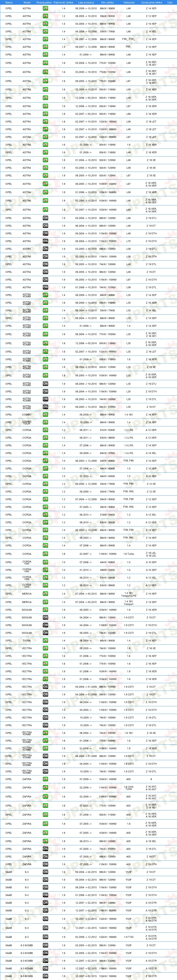Screen dimensions: 177x980
Task: Click petrol icon in ASTRA KOMBI Z 14 XEL row
Action: point(45,310)
